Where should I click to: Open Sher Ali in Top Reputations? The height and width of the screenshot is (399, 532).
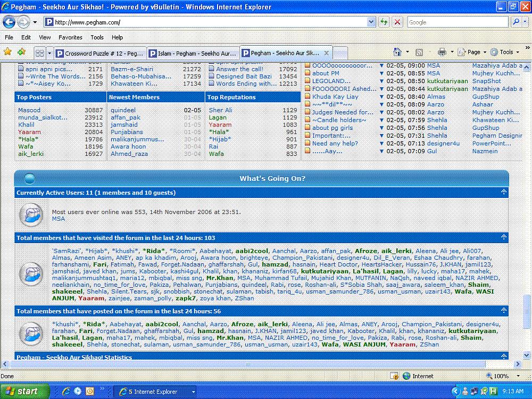(221, 110)
